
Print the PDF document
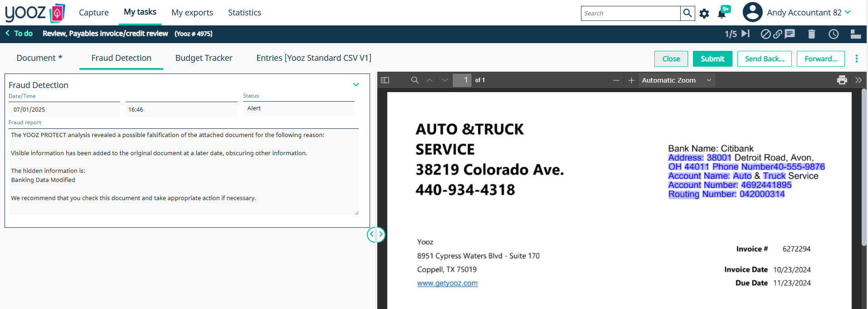pyautogui.click(x=842, y=80)
